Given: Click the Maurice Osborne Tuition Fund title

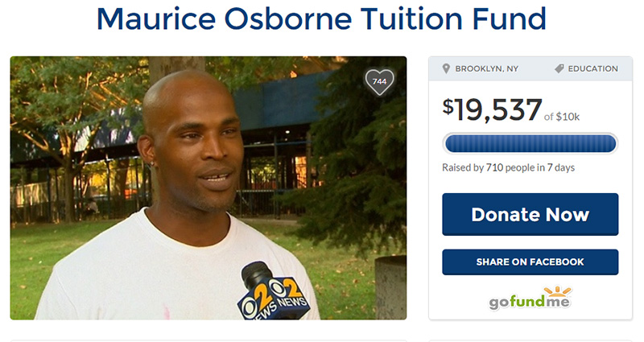Looking at the screenshot, I should 321,19.
